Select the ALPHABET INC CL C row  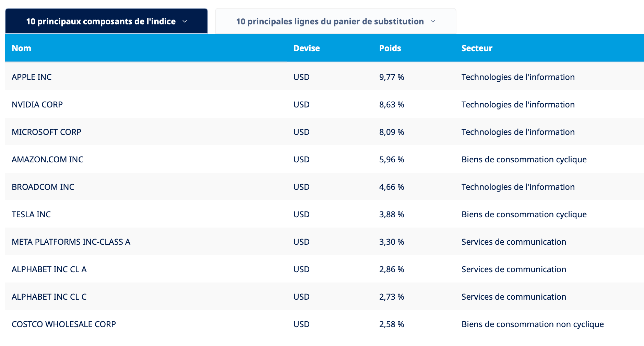point(324,296)
